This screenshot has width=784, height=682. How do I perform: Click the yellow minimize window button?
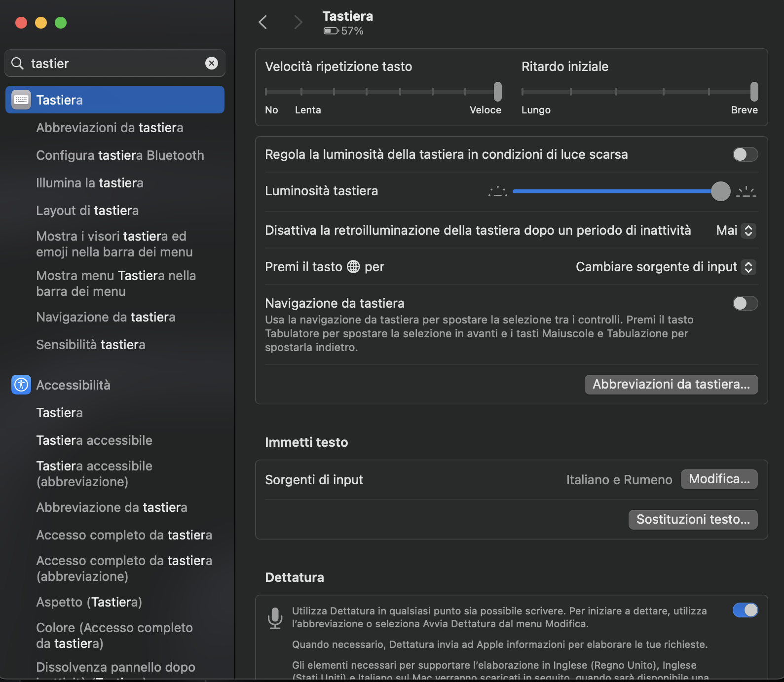41,23
